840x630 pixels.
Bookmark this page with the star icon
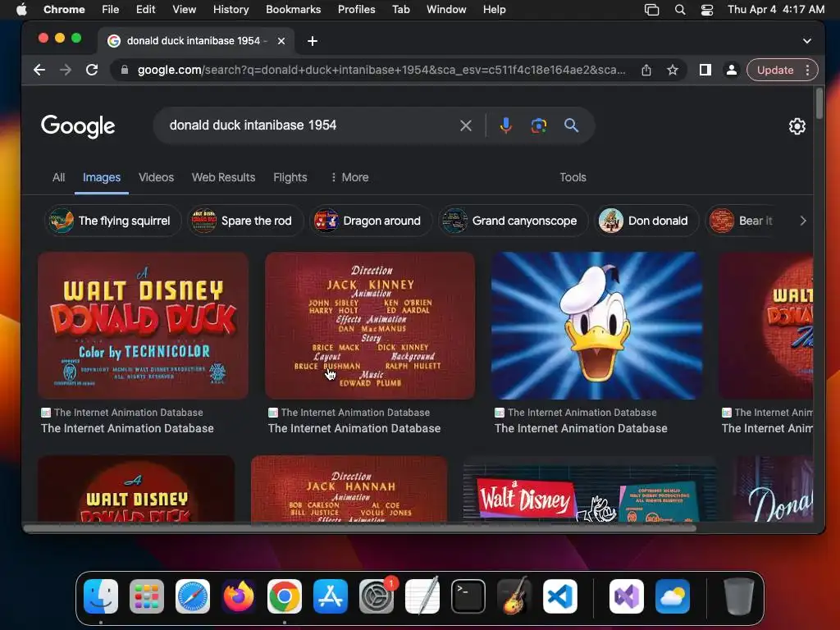pyautogui.click(x=673, y=71)
